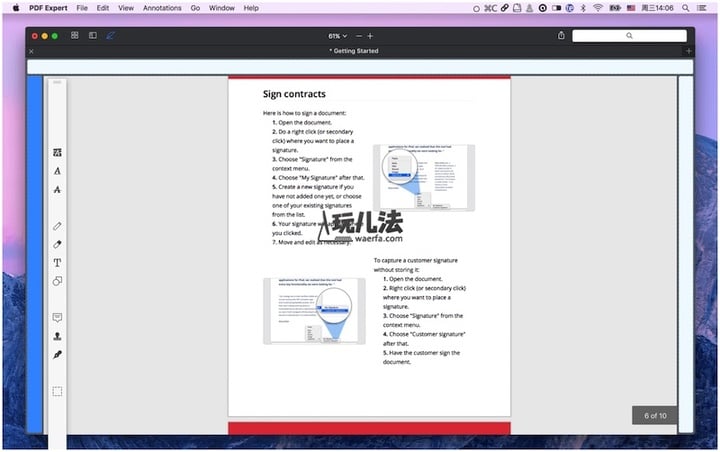Viewport: 720px width, 452px height.
Task: Select the dashed rectangle selection tool
Action: (x=57, y=391)
